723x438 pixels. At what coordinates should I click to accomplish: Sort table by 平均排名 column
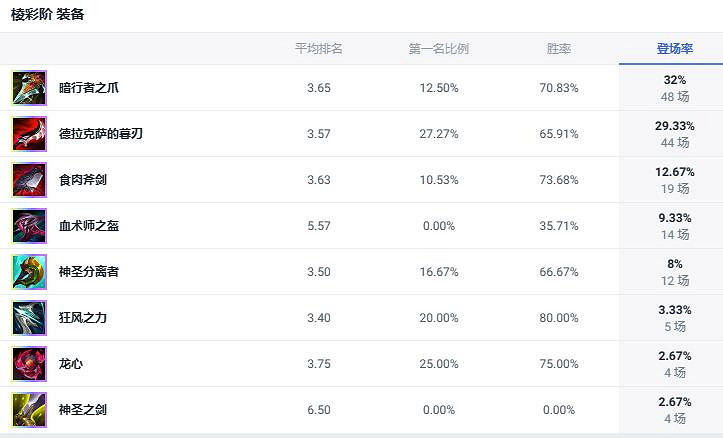pos(319,48)
